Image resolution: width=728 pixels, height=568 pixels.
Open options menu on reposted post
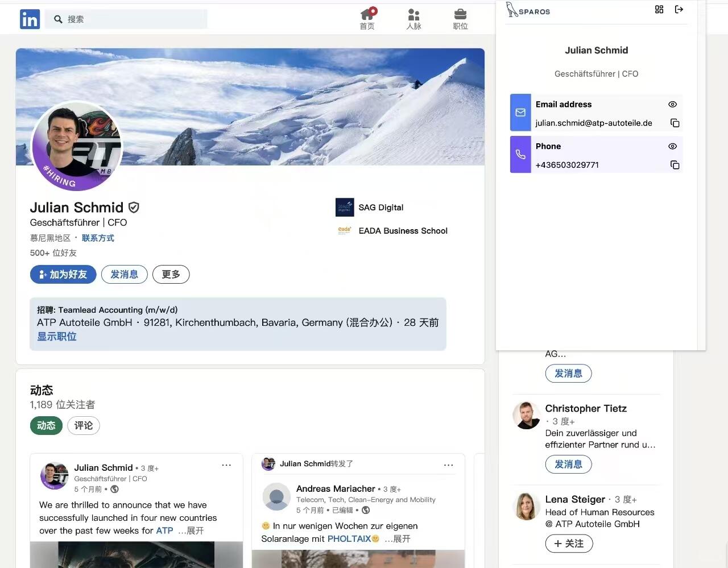[449, 465]
